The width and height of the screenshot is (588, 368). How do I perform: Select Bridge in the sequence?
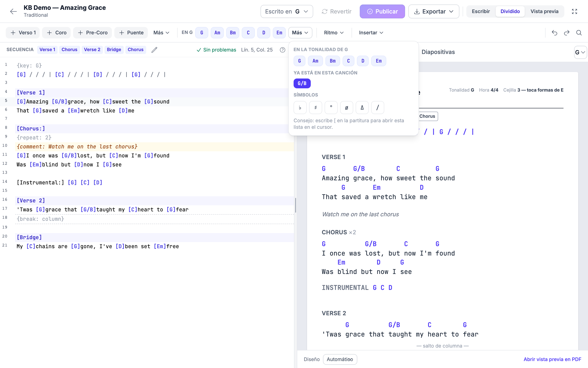(x=114, y=50)
